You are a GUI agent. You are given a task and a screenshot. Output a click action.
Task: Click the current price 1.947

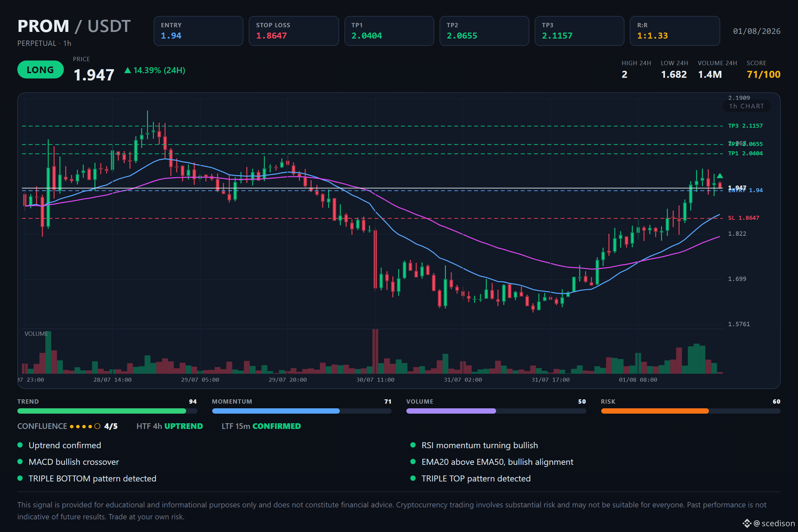(x=94, y=74)
